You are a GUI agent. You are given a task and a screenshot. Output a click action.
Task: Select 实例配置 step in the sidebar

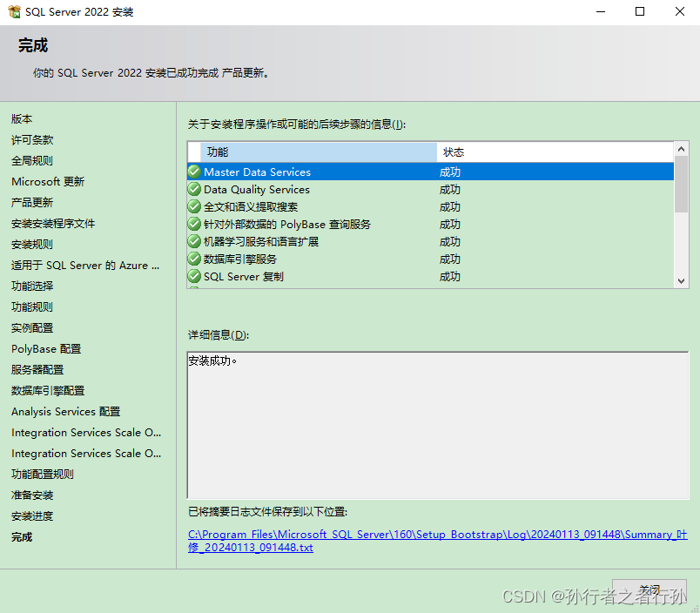point(32,327)
